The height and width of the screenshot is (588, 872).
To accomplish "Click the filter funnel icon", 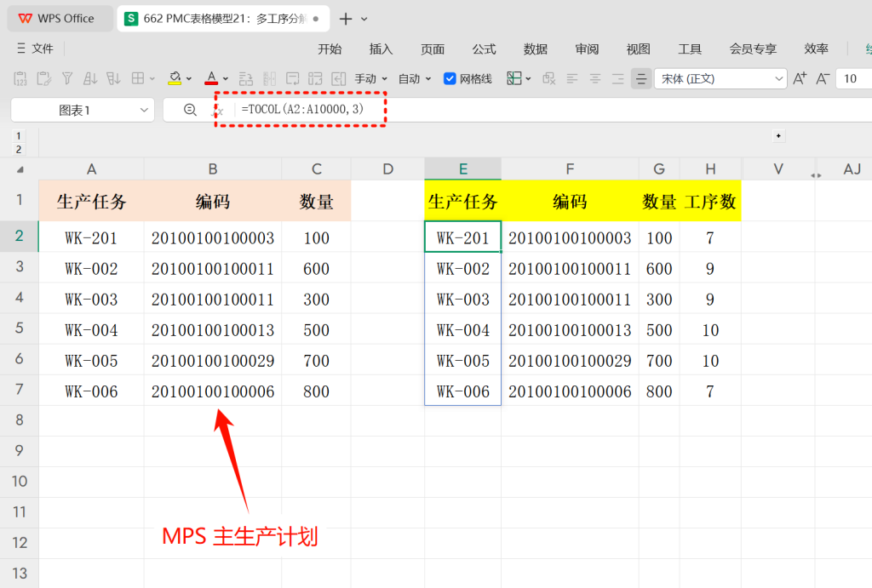I will pos(67,79).
